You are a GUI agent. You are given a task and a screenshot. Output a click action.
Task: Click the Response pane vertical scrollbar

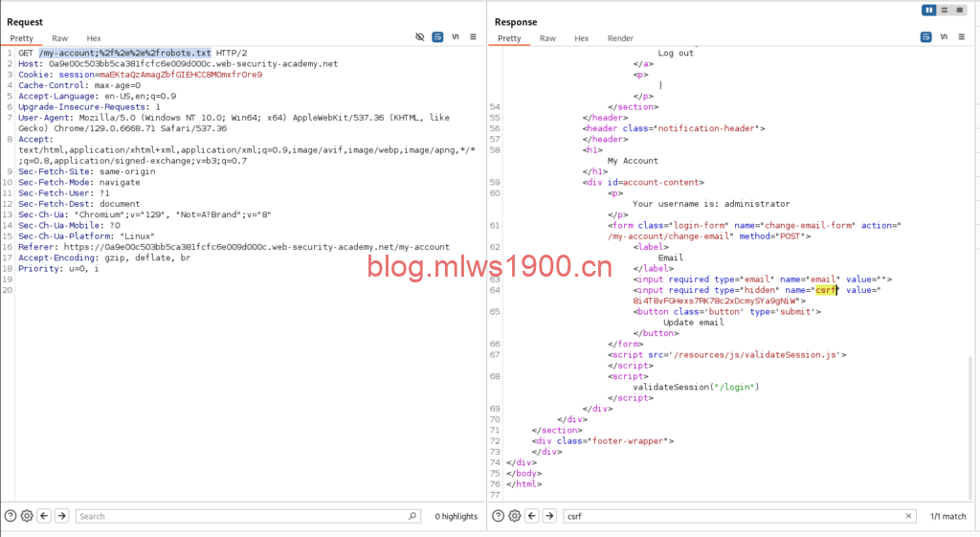(970, 428)
